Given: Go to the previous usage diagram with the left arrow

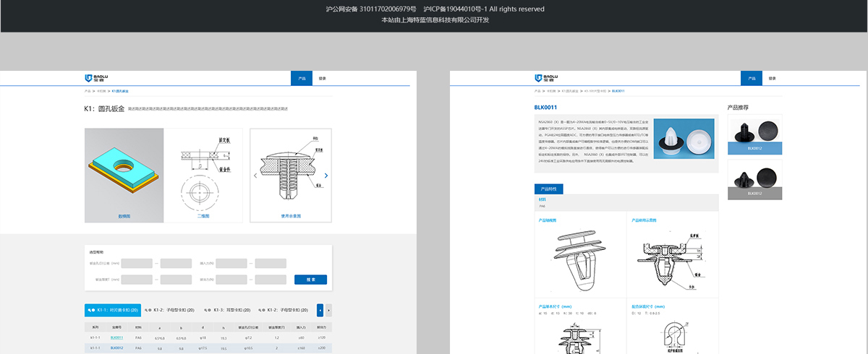Looking at the screenshot, I should click(255, 176).
